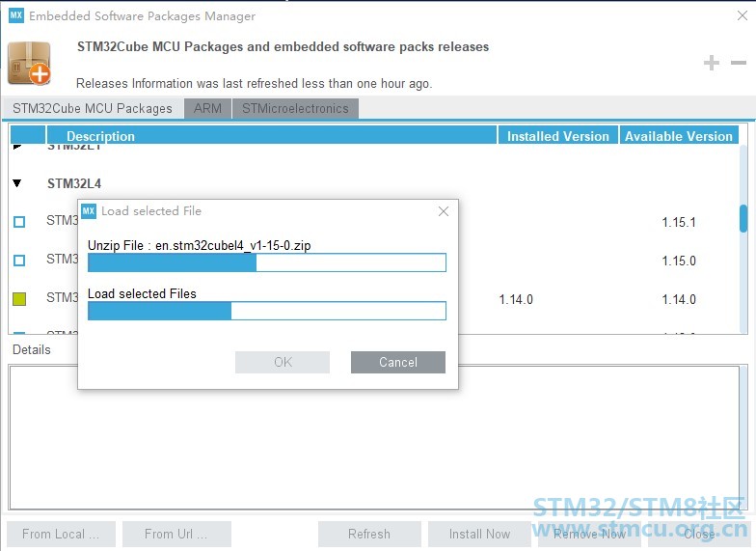Check the box for version 1.15.0 package

point(19,261)
